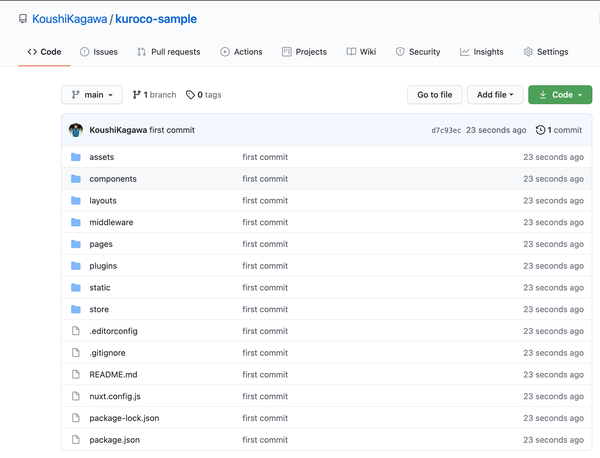Click the layouts folder icon

coord(76,200)
